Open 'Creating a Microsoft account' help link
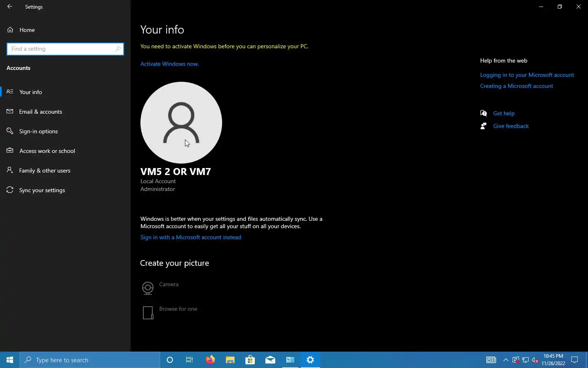Viewport: 588px width, 368px height. [x=517, y=86]
